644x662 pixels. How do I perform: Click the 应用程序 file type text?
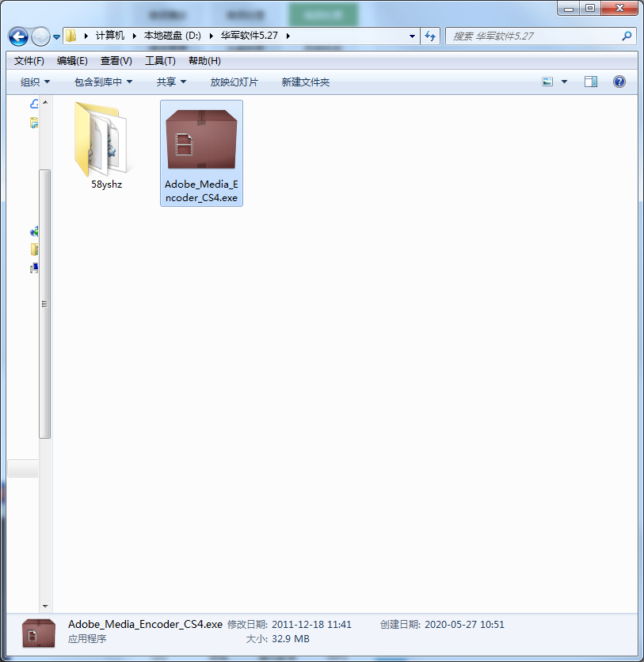(87, 639)
